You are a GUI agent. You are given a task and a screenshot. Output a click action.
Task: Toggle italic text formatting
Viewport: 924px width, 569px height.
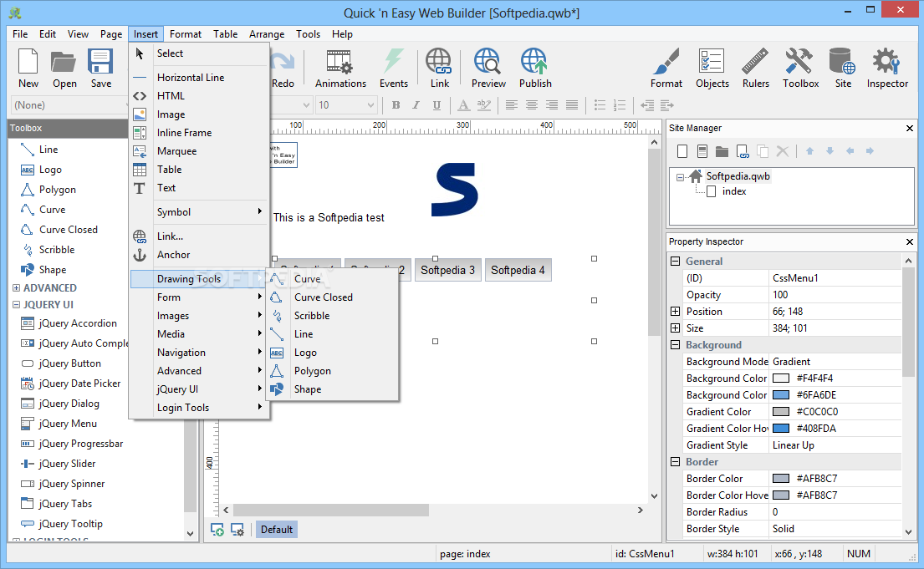pos(416,105)
